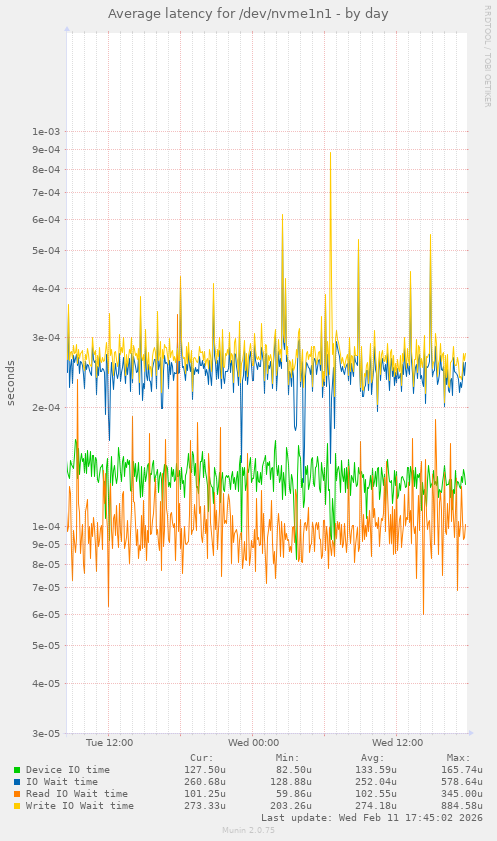This screenshot has height=841, width=497.
Task: Click the 'Wed 00:00' x-axis label
Action: 254,742
